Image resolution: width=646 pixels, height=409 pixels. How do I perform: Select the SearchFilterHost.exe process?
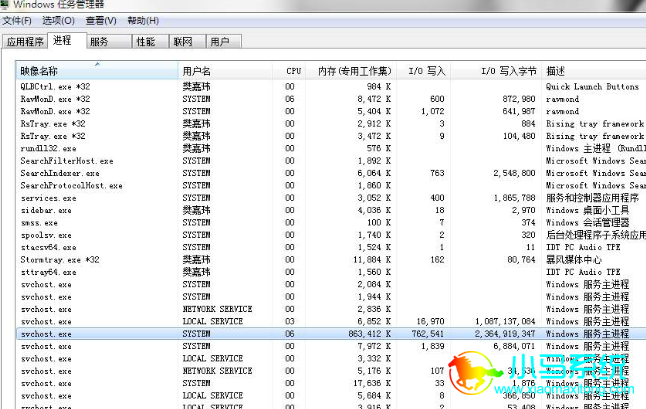331,161
